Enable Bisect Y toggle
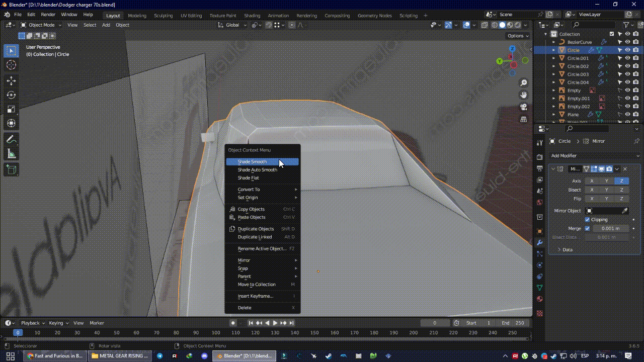 [x=607, y=190]
